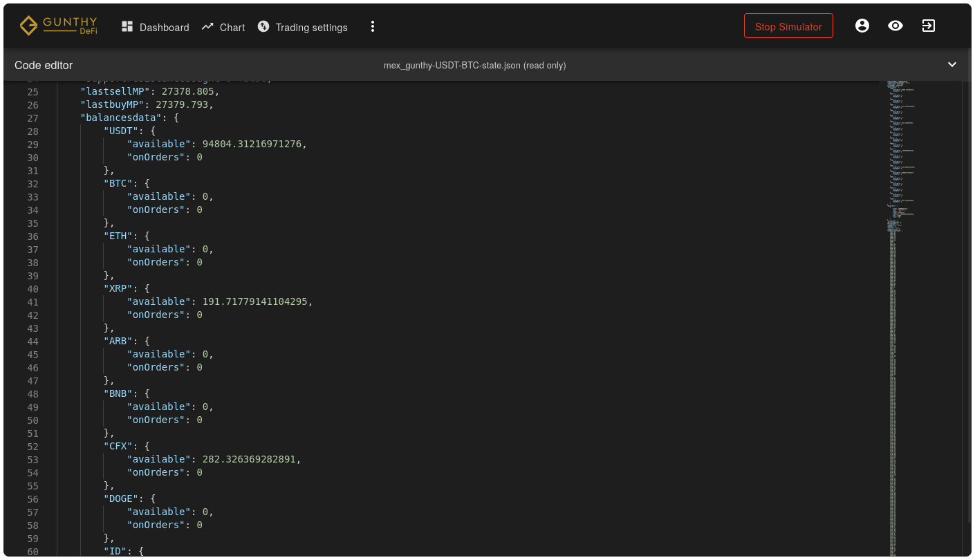Click line number 58 in the gutter
975x560 pixels.
tap(32, 525)
